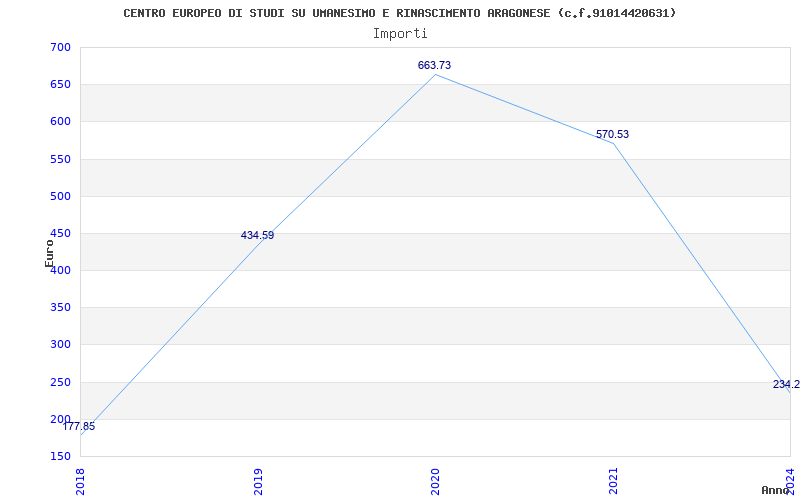Screen dimensions: 800x500
Task: Click the y-axis tick 150
Action: point(60,456)
